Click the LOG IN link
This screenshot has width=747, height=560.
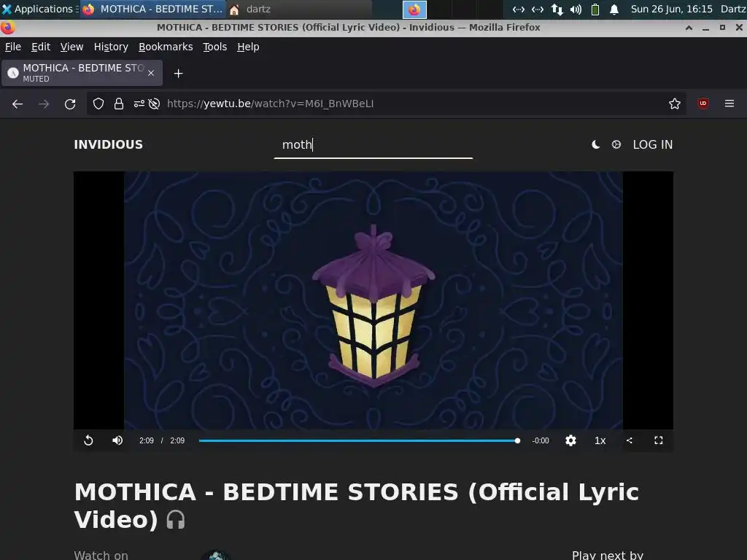coord(653,144)
